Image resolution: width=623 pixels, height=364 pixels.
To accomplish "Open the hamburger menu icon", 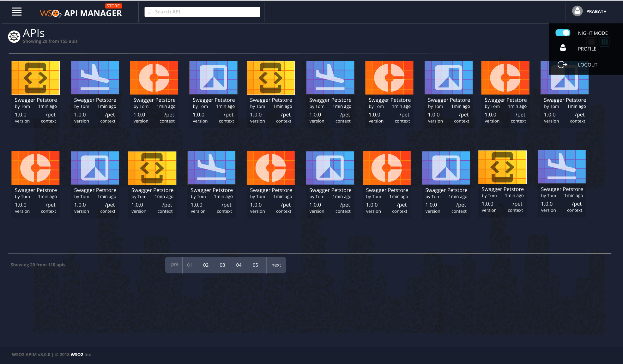I will (x=17, y=12).
